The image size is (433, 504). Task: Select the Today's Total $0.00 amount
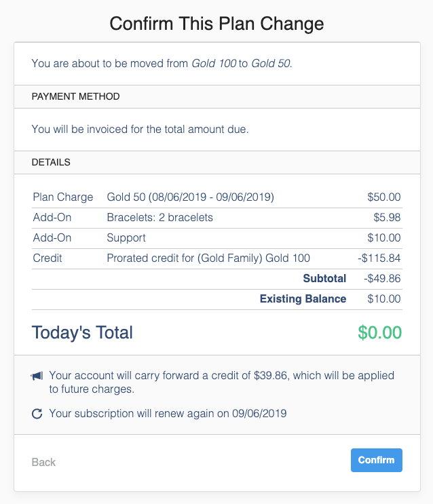coord(379,332)
